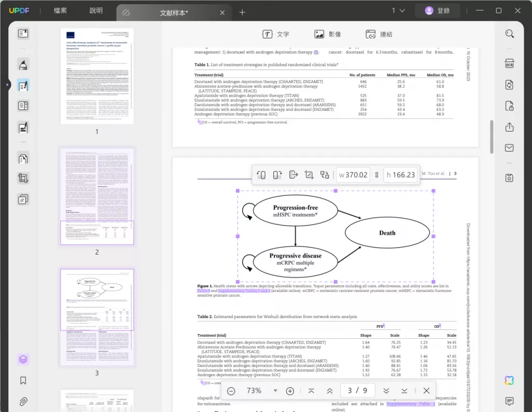Screen dimensions: 532x412
Task: Edit the image width field w 370.02
Action: (x=353, y=175)
